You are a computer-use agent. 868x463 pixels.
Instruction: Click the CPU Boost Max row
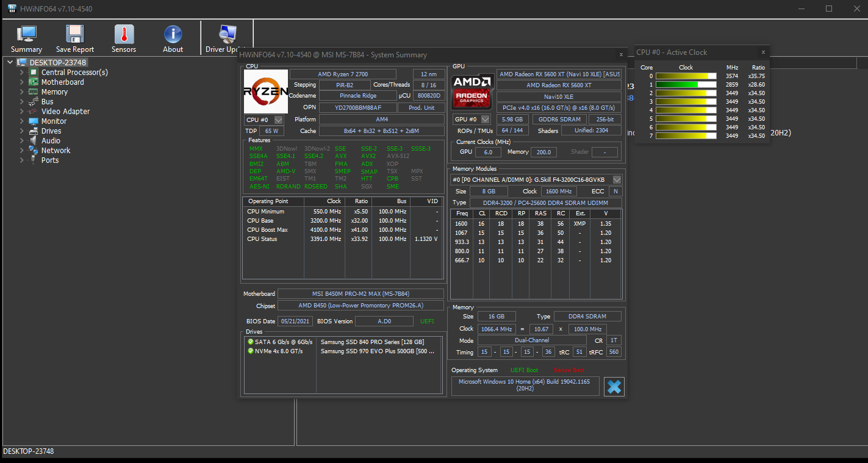pos(342,230)
